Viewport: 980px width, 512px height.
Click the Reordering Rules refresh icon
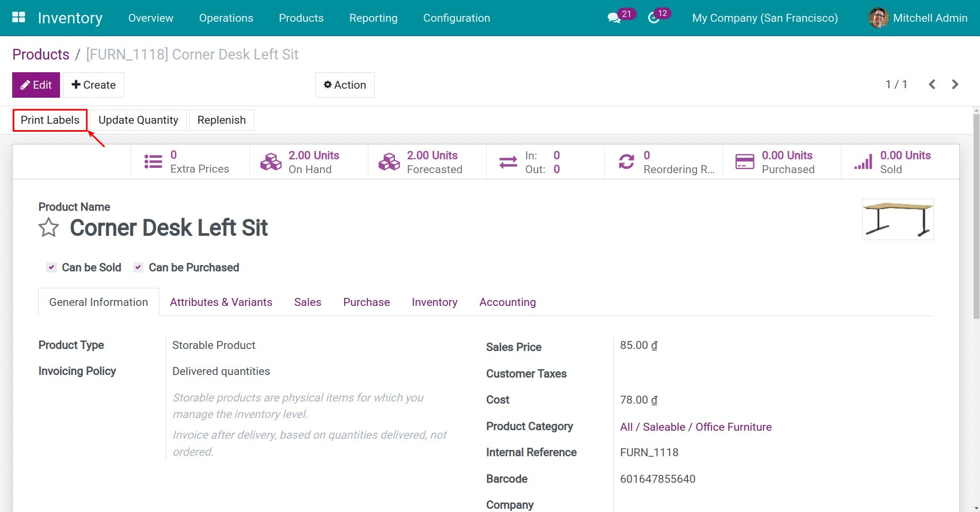pyautogui.click(x=626, y=162)
